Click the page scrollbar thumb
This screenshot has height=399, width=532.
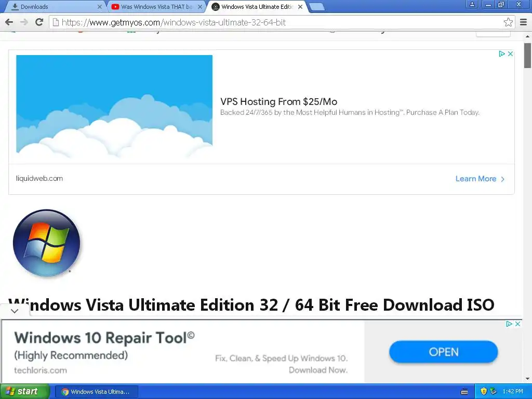tap(528, 56)
